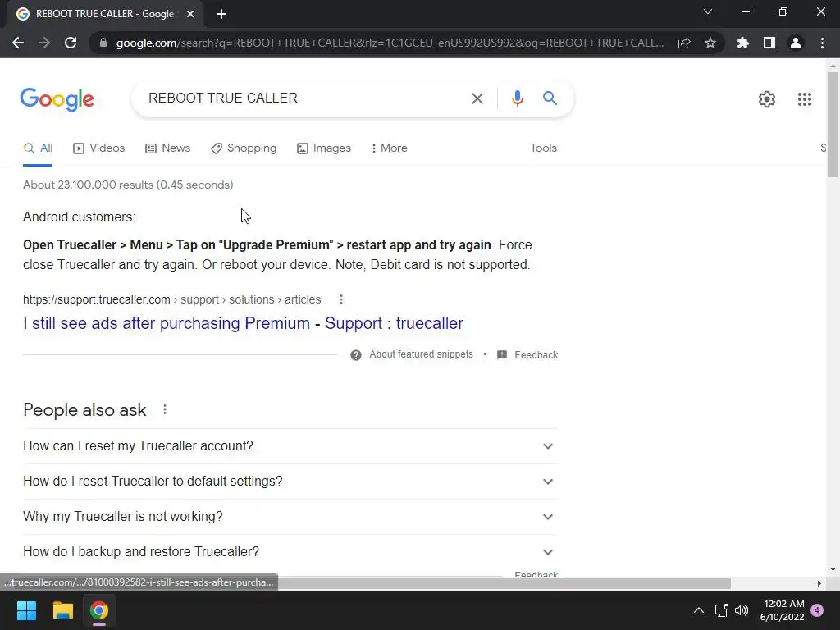
Task: Click the featured snippet Feedback link
Action: click(527, 355)
